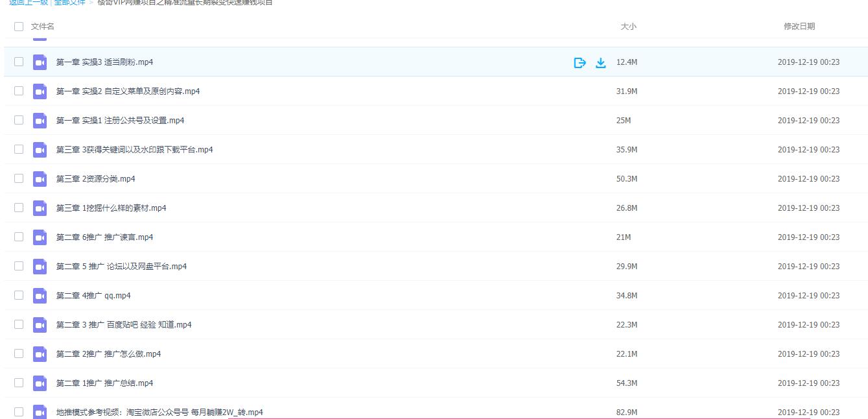Click video icon beside 第三章 2资源分类.mp4
Viewport: 868px width, 419px height.
click(40, 179)
